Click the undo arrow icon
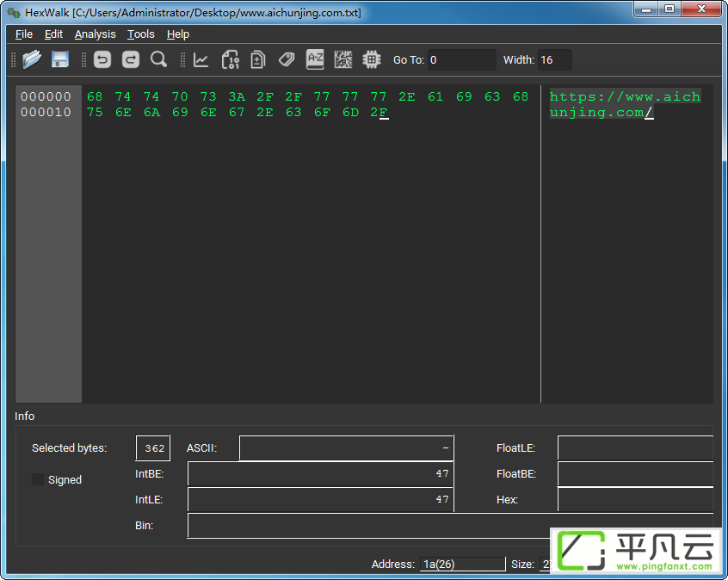 (x=102, y=59)
